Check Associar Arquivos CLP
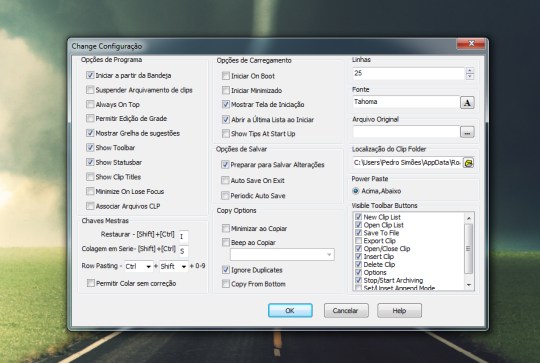The image size is (540, 363). (x=90, y=206)
